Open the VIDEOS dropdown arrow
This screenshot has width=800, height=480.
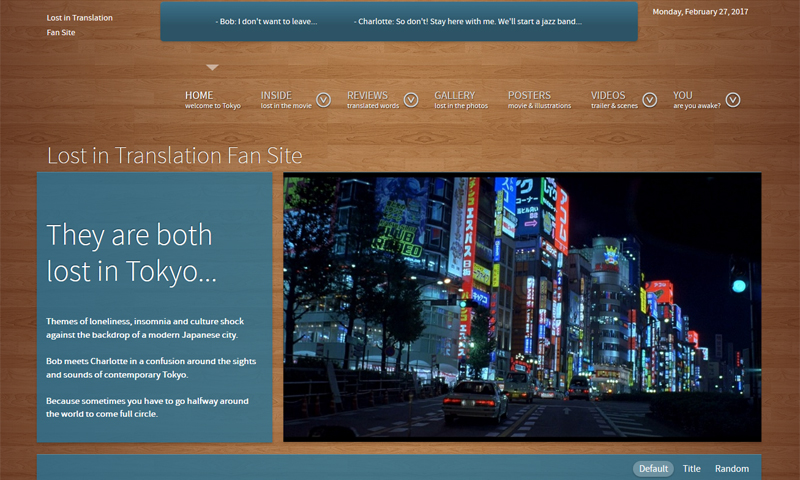coord(650,100)
